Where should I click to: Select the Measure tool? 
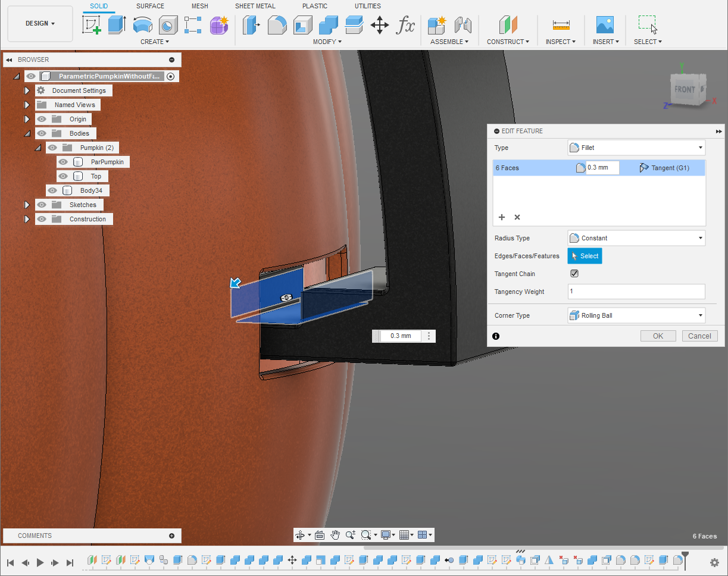pos(561,25)
